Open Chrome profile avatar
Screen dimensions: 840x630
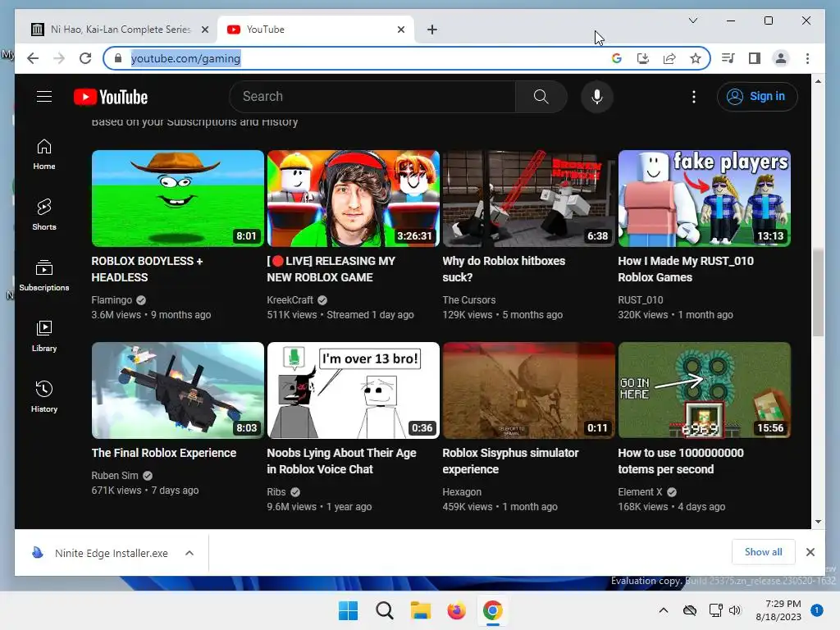click(781, 58)
